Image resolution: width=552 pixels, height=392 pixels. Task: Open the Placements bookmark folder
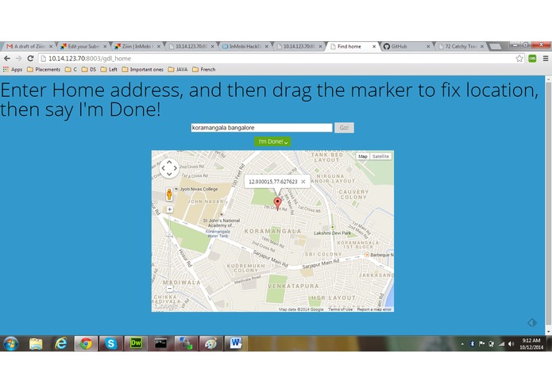(x=44, y=70)
